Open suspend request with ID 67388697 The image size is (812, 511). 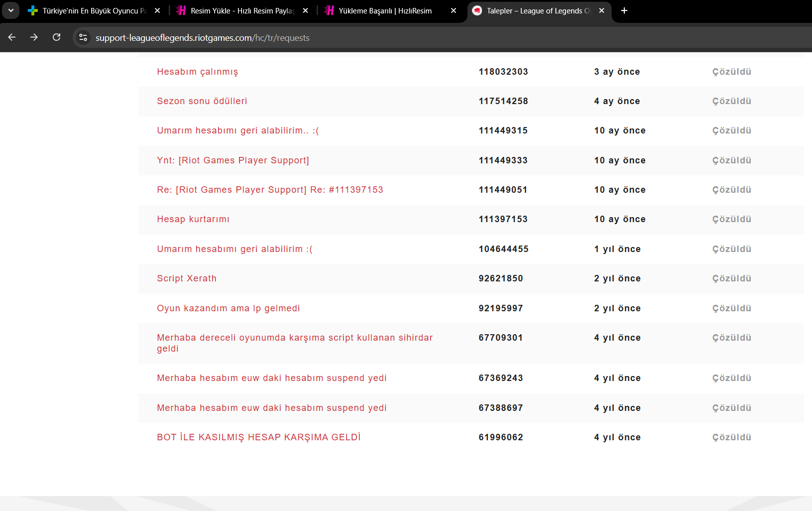click(272, 408)
